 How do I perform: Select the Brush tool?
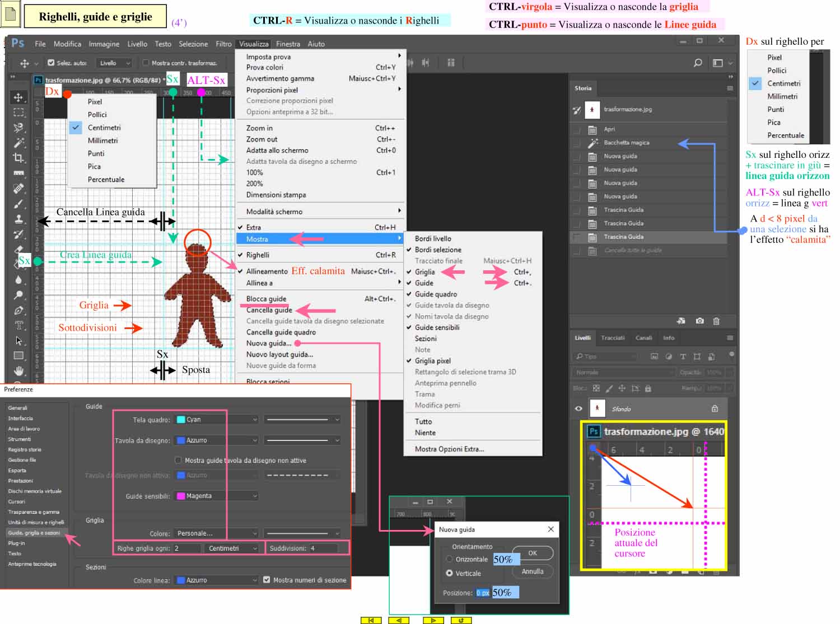[x=18, y=204]
